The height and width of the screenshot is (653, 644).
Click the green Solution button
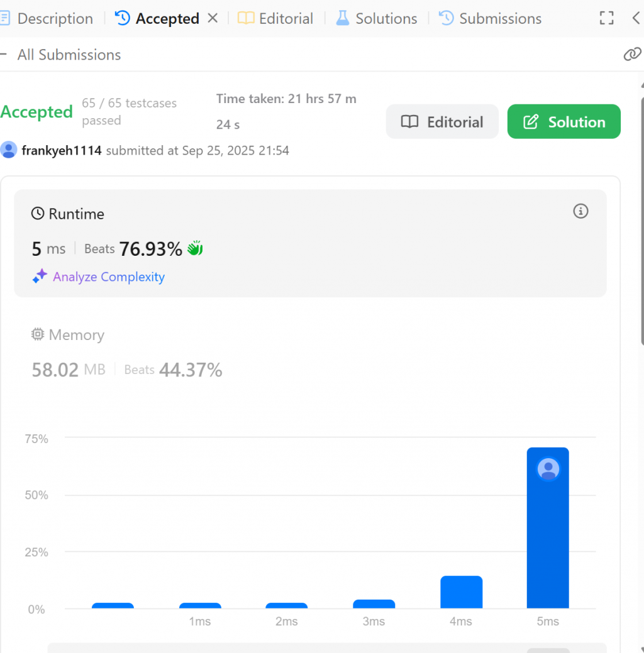click(x=564, y=121)
